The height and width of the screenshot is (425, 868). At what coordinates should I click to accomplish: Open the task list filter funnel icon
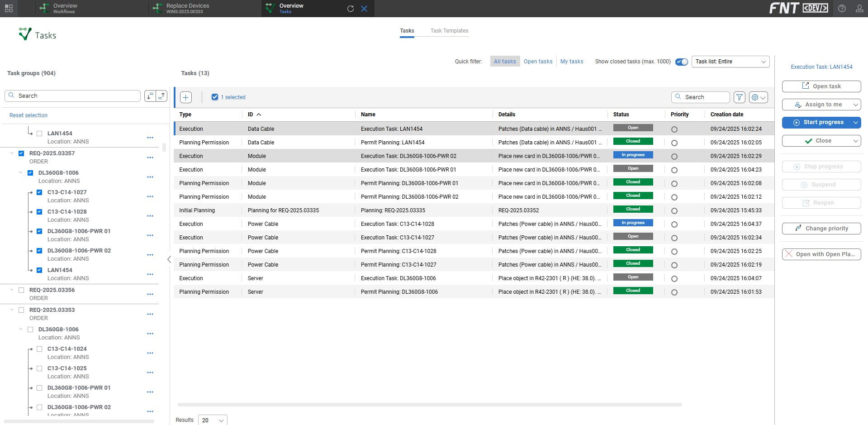point(739,97)
